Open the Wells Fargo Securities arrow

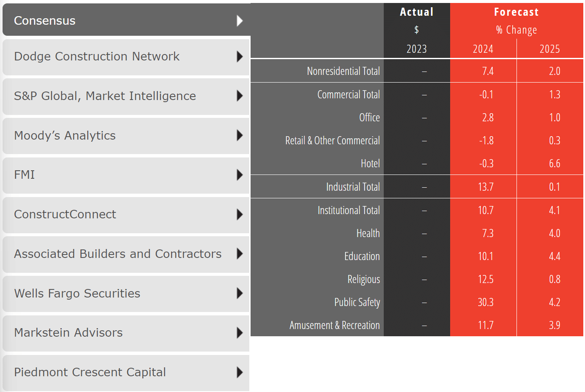[240, 294]
